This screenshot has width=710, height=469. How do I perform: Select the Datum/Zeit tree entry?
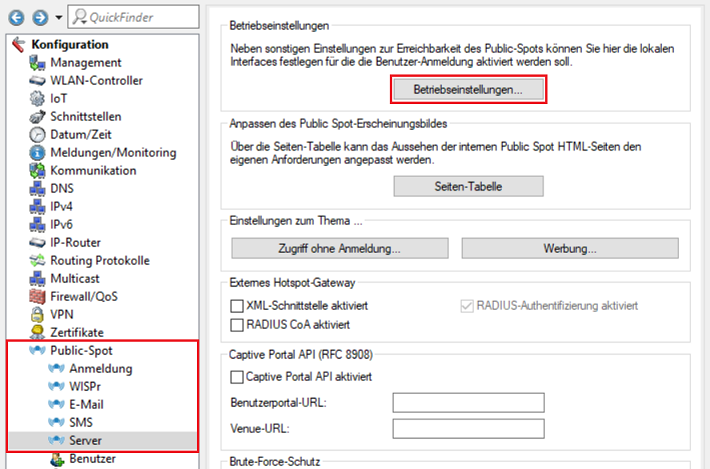tap(81, 134)
